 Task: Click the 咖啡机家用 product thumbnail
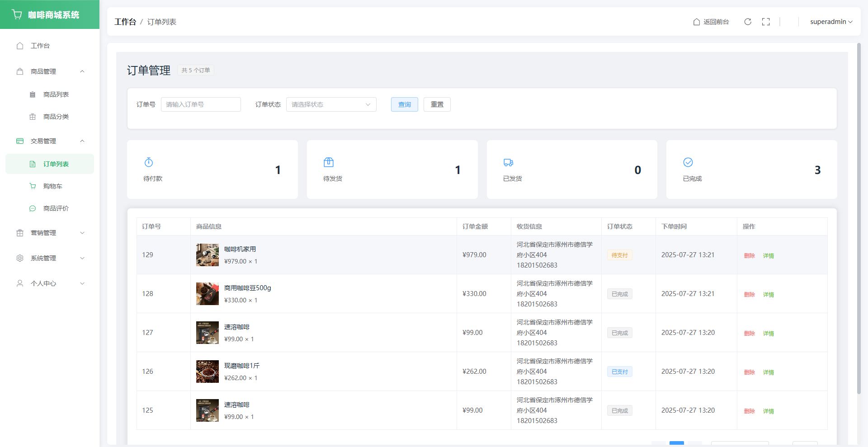[x=208, y=255]
